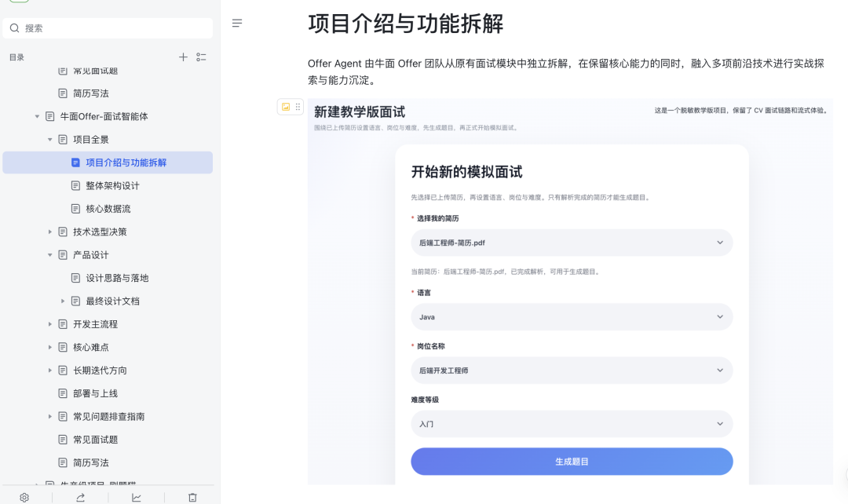
Task: Collapse the 牛面Offer-面试智能体 tree node
Action: [37, 116]
